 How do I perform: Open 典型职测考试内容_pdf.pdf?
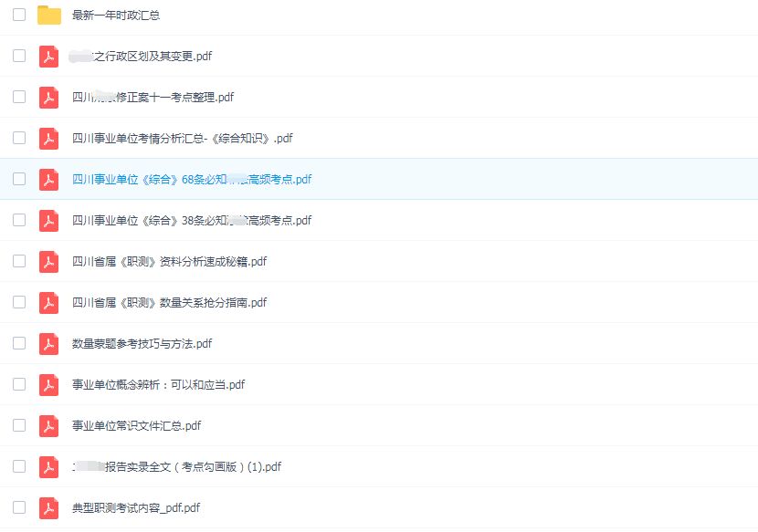tap(136, 508)
